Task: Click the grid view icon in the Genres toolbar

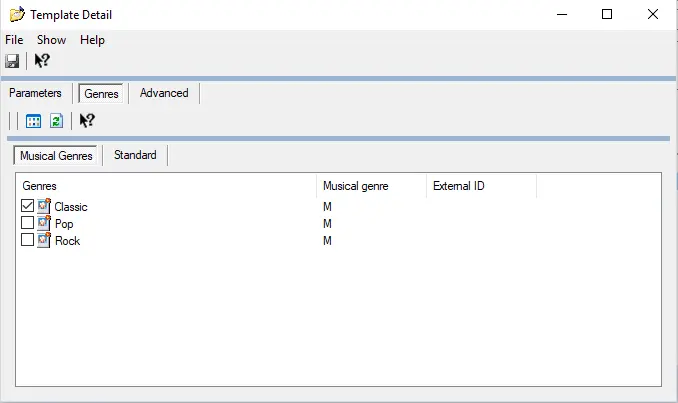Action: coord(33,121)
